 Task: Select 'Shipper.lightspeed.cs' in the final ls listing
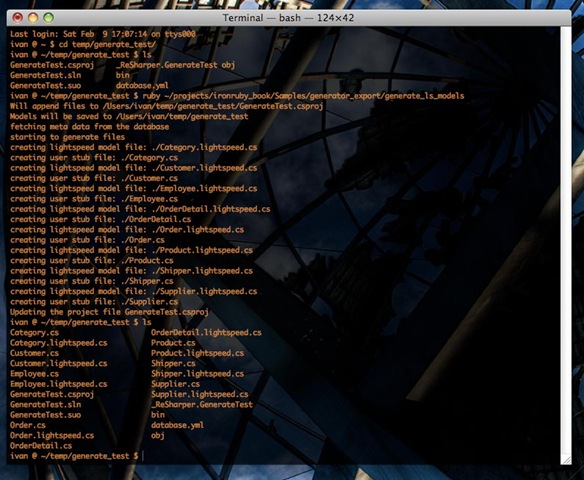[197, 374]
